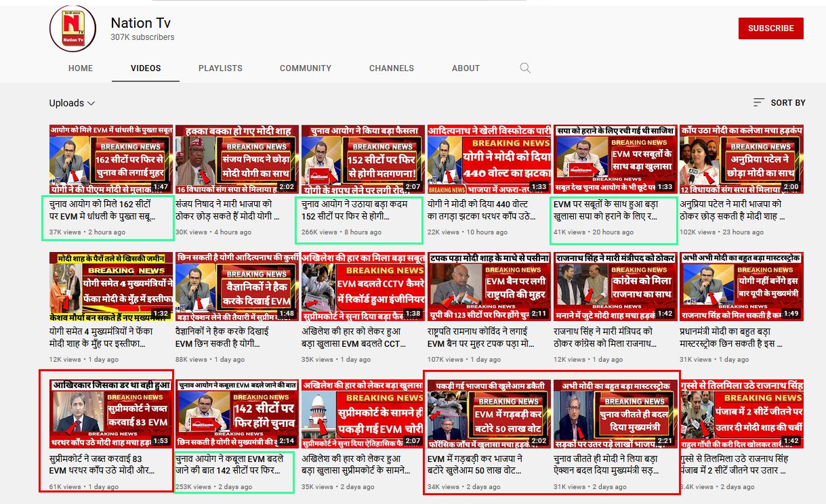The image size is (826, 504).
Task: Open the 152 सीटों पर video thumbnail
Action: tap(362, 159)
